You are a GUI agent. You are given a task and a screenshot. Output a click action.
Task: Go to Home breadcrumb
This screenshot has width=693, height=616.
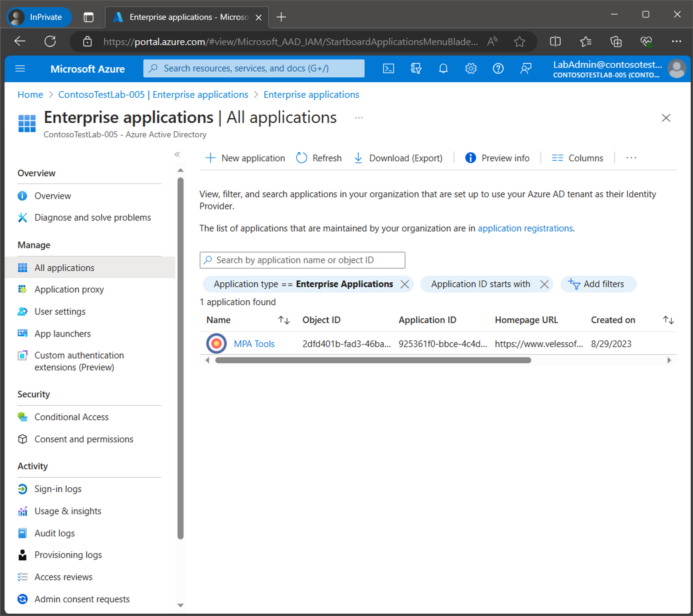[x=30, y=95]
